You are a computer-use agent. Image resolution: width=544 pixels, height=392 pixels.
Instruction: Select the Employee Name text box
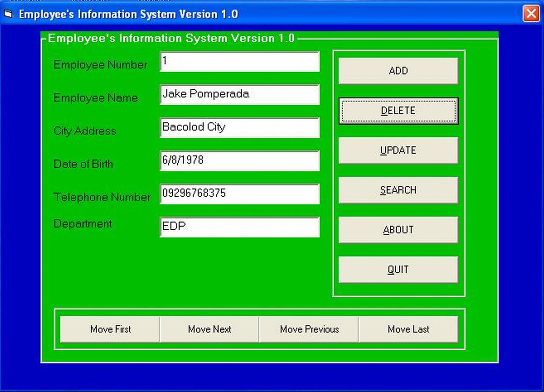[239, 95]
